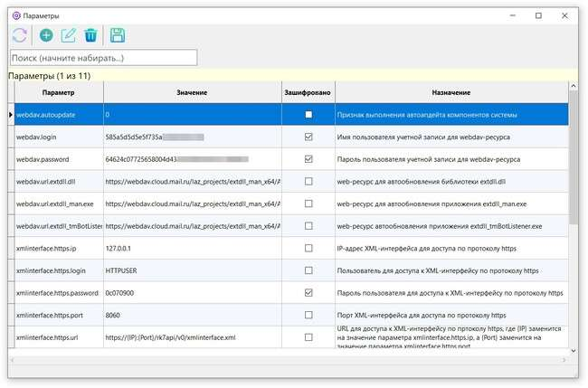Maximize the Параметры window
Screen dimensions: 588x388
click(538, 15)
